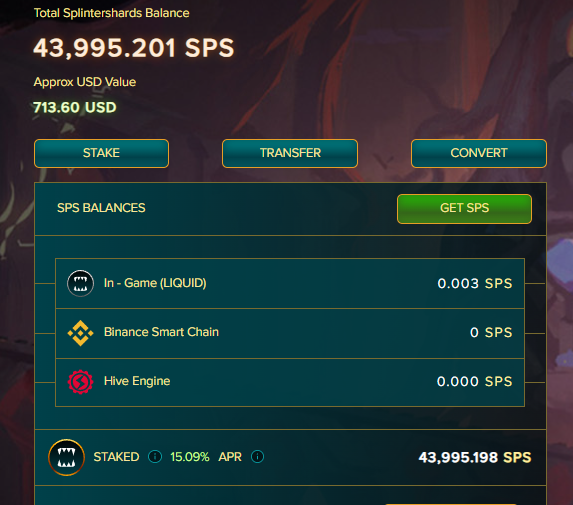Image resolution: width=573 pixels, height=505 pixels.
Task: Click the CONVERT button
Action: (x=479, y=153)
